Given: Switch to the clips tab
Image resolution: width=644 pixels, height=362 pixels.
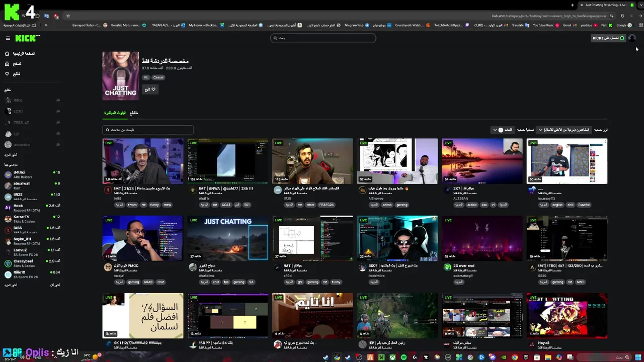Looking at the screenshot, I should (134, 113).
